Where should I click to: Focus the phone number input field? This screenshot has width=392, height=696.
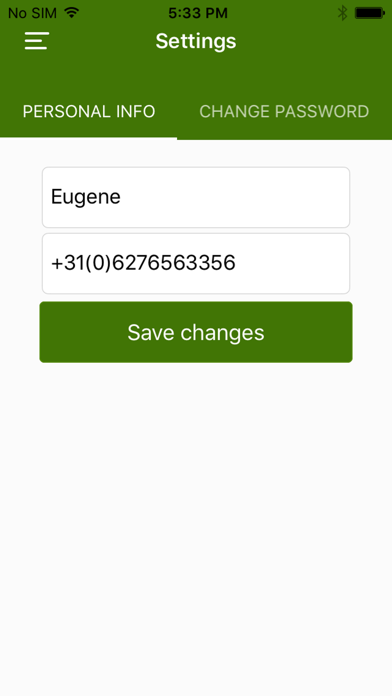[x=196, y=263]
